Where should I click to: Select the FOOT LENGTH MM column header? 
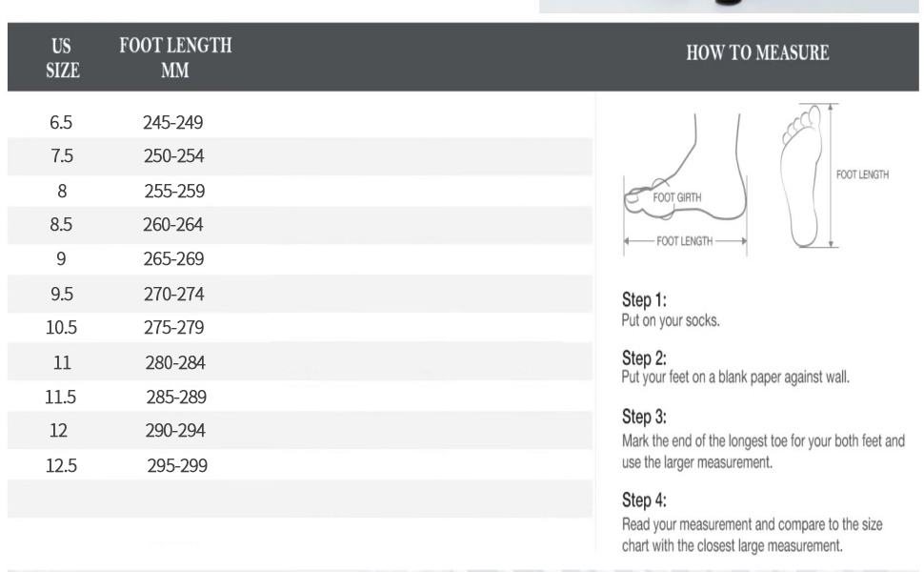[x=175, y=58]
